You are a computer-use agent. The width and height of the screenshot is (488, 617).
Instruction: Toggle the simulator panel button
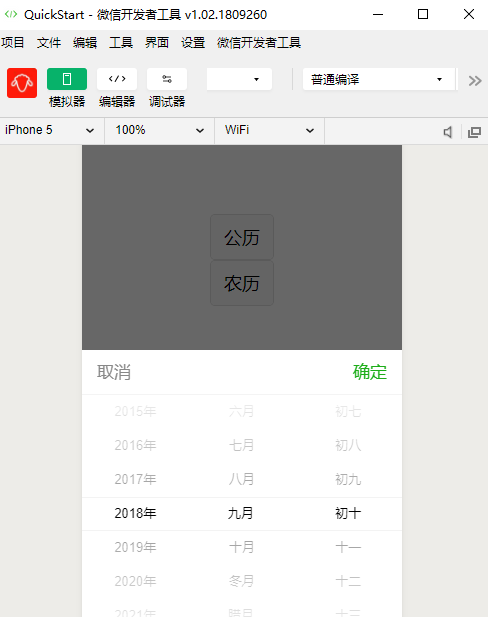(67, 79)
